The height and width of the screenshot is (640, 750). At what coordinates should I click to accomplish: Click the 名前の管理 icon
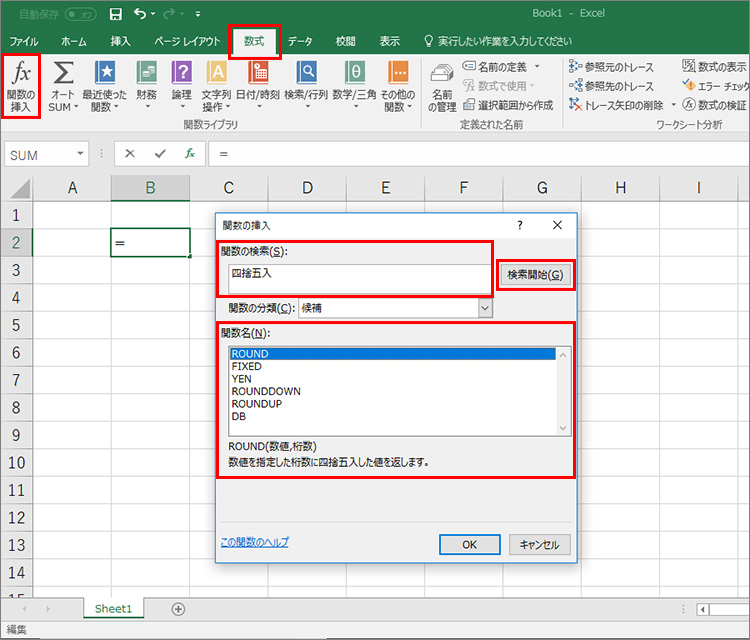point(442,86)
